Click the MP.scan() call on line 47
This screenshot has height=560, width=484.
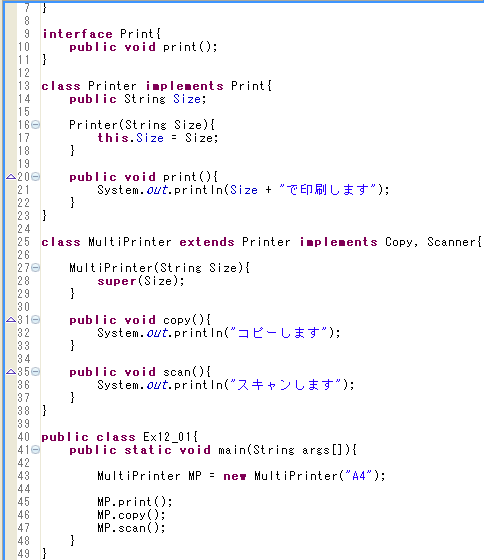point(131,528)
